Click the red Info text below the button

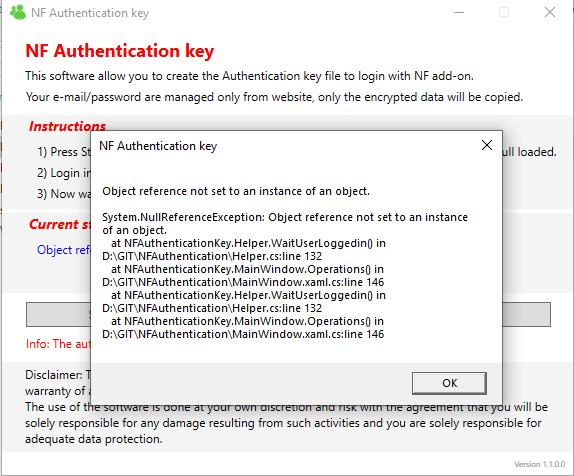point(58,344)
